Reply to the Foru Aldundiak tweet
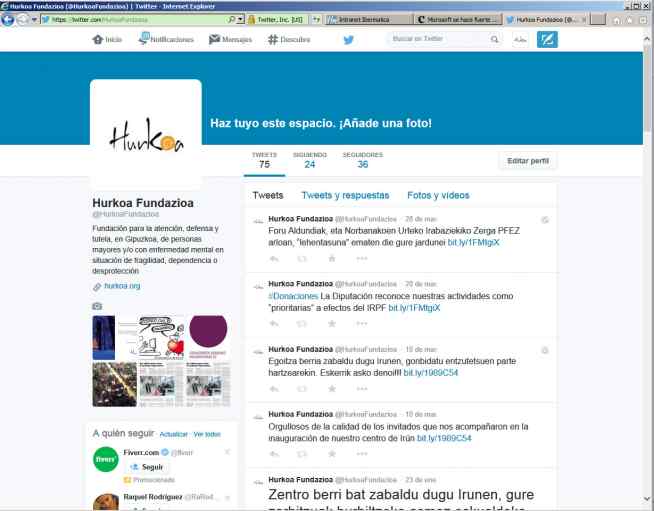 (x=274, y=259)
